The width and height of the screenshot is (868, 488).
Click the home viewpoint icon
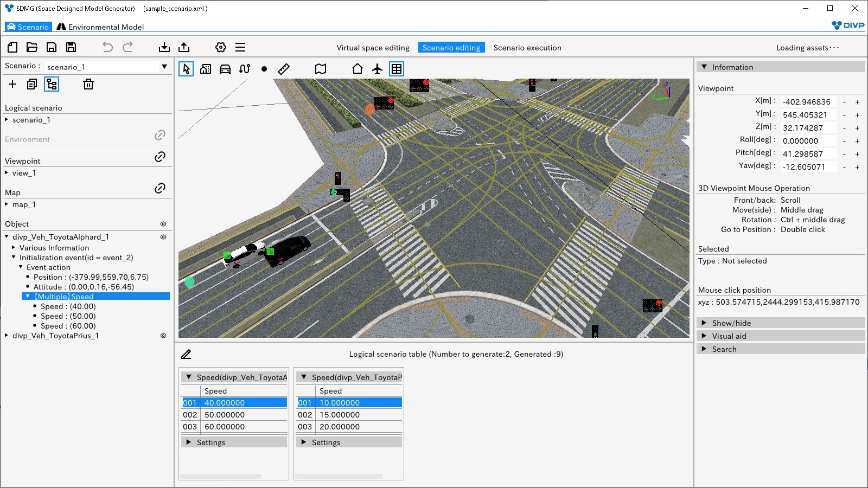358,69
